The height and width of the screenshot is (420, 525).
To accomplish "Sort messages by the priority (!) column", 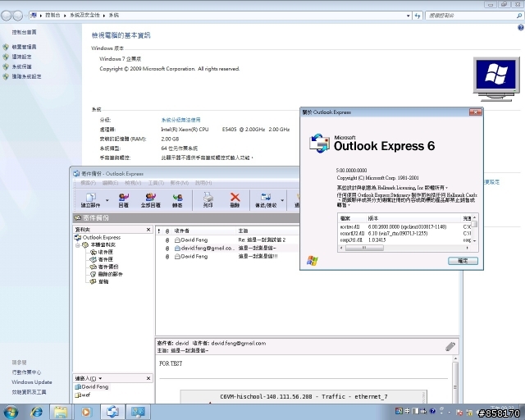I will (159, 231).
